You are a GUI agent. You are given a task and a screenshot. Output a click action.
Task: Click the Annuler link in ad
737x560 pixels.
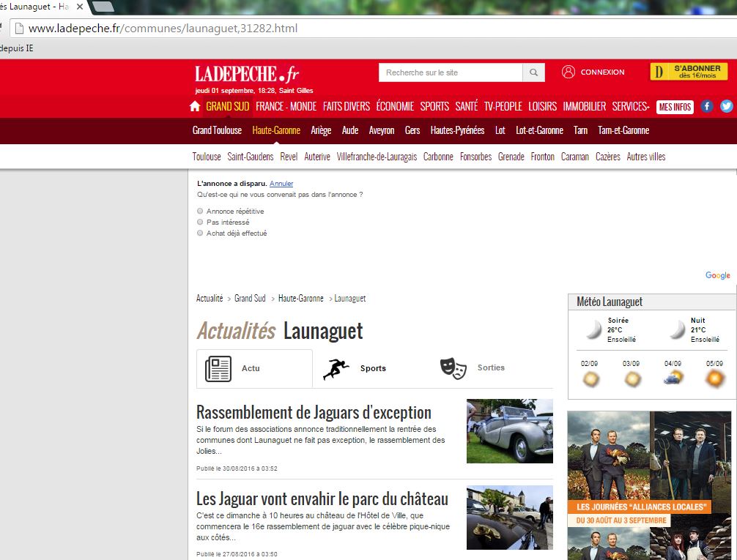281,184
